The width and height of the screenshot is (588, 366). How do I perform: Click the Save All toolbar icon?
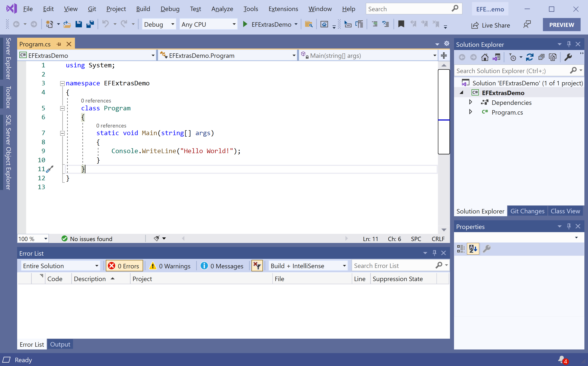tap(90, 24)
